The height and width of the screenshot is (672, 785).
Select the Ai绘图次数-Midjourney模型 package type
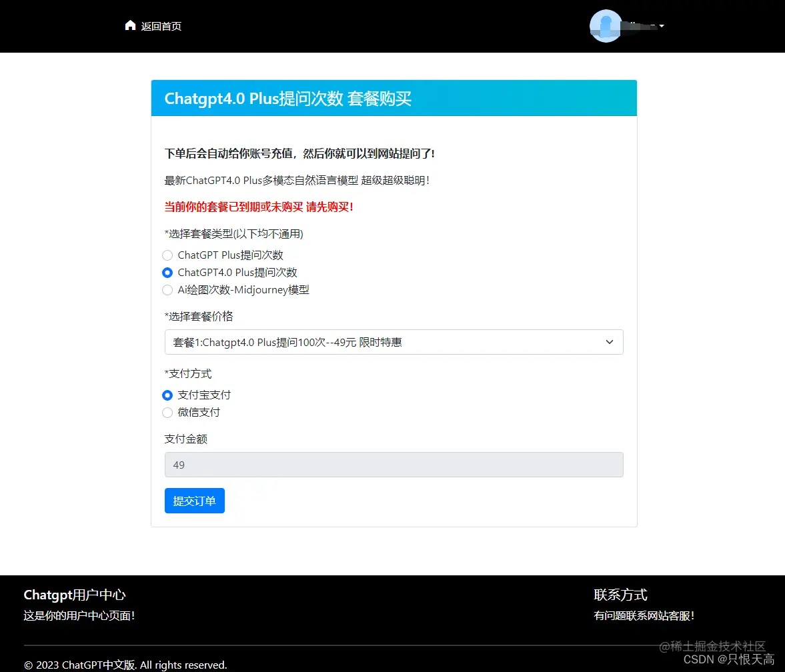point(167,290)
